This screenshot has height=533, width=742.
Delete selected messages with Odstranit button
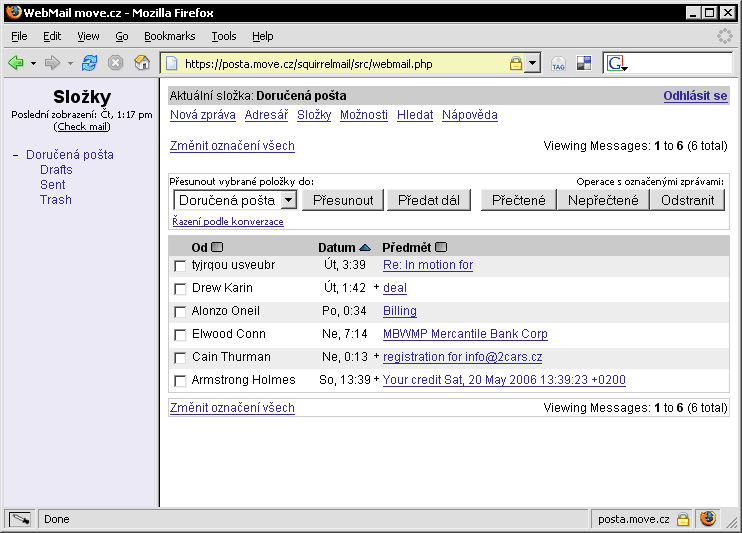(x=688, y=200)
